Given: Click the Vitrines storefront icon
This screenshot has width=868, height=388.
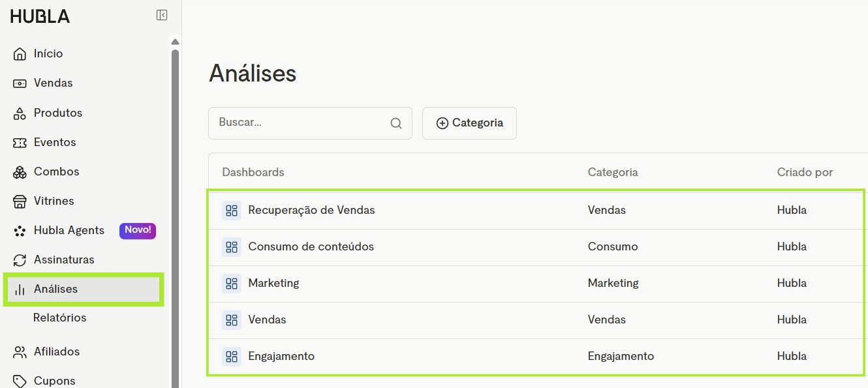Looking at the screenshot, I should point(20,201).
